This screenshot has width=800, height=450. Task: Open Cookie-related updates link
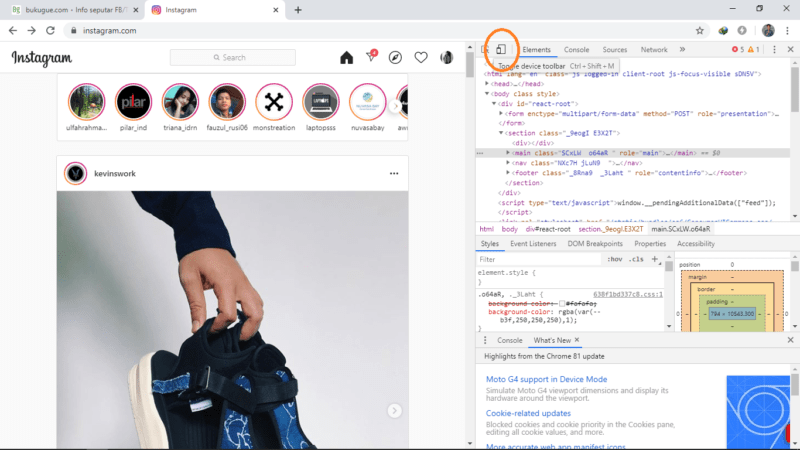528,413
